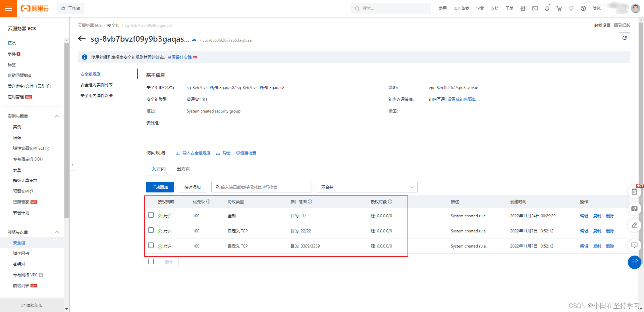Click the blue info icon in banner

(85, 57)
